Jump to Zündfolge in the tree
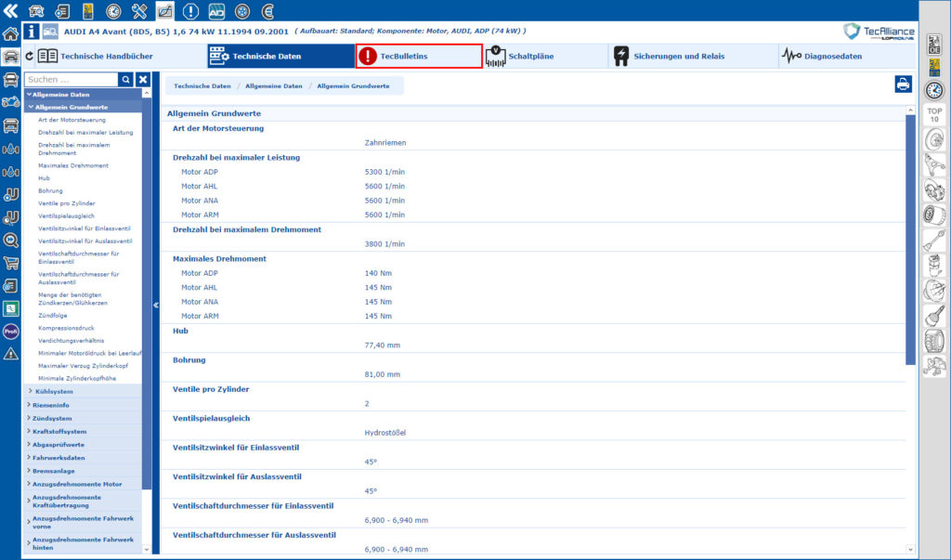The width and height of the screenshot is (951, 560). tap(53, 316)
